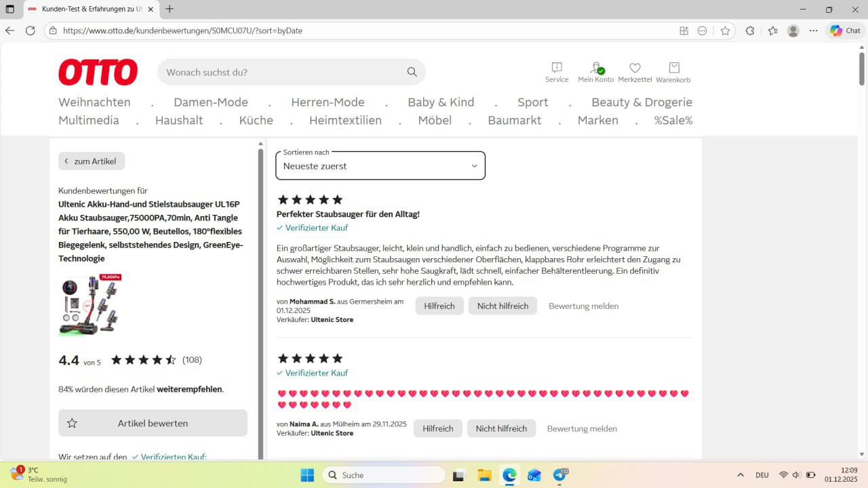868x488 pixels.
Task: Open the Sortieren nach dropdown
Action: pyautogui.click(x=380, y=165)
